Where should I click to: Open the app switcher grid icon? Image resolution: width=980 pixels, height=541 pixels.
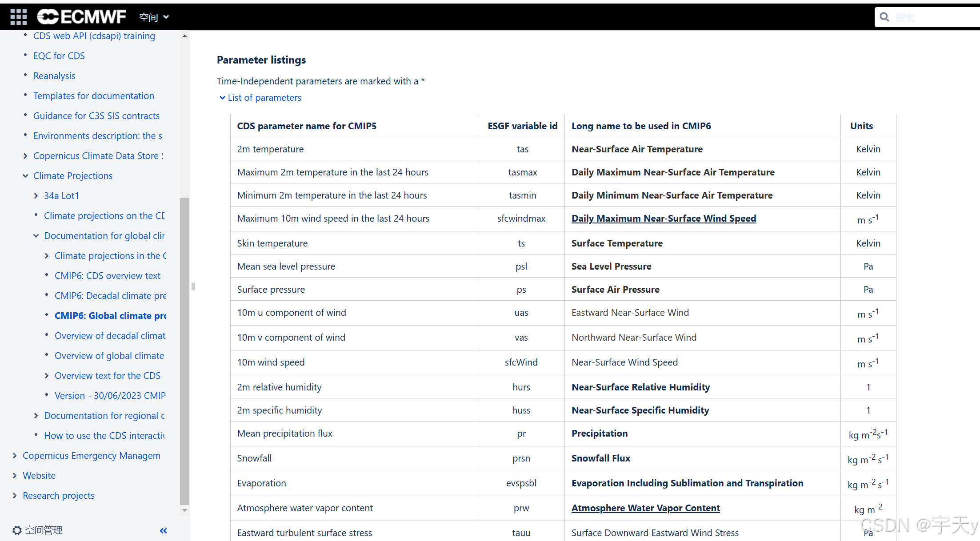point(19,17)
